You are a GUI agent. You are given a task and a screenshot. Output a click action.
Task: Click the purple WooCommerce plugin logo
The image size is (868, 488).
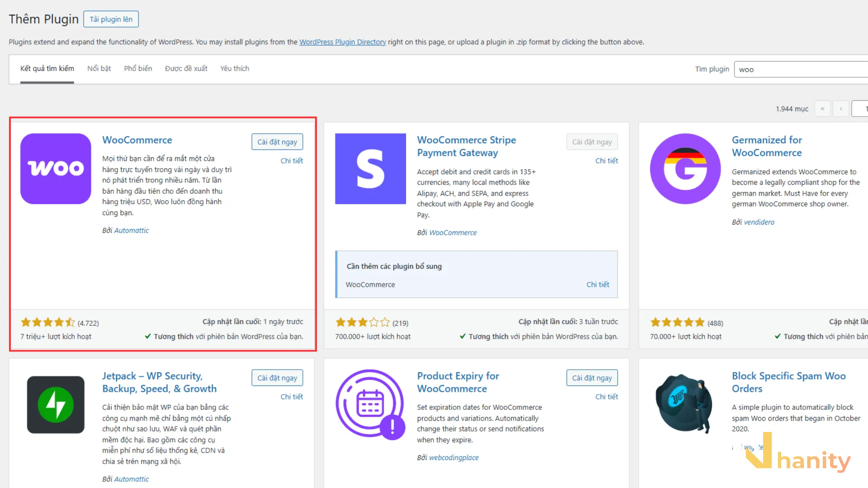pos(56,169)
